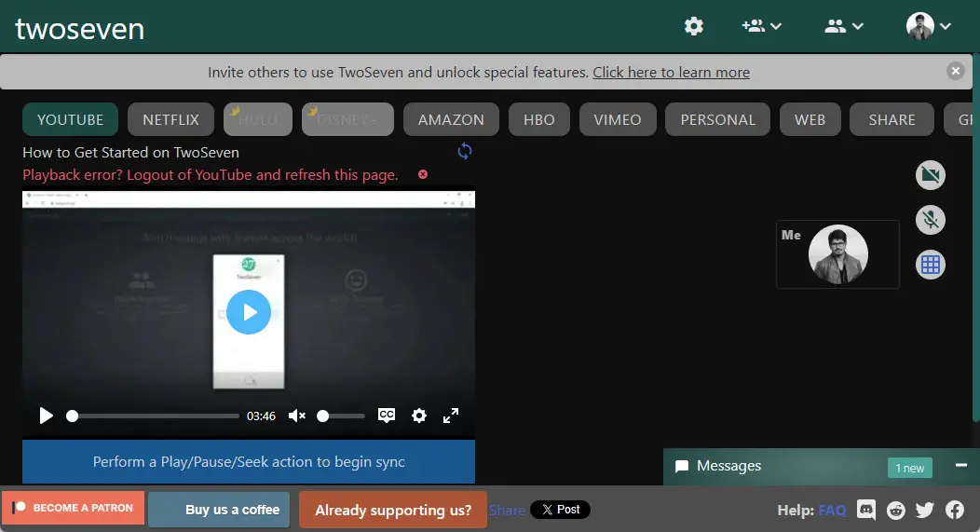Toggle closed captions CC
980x532 pixels.
(387, 416)
